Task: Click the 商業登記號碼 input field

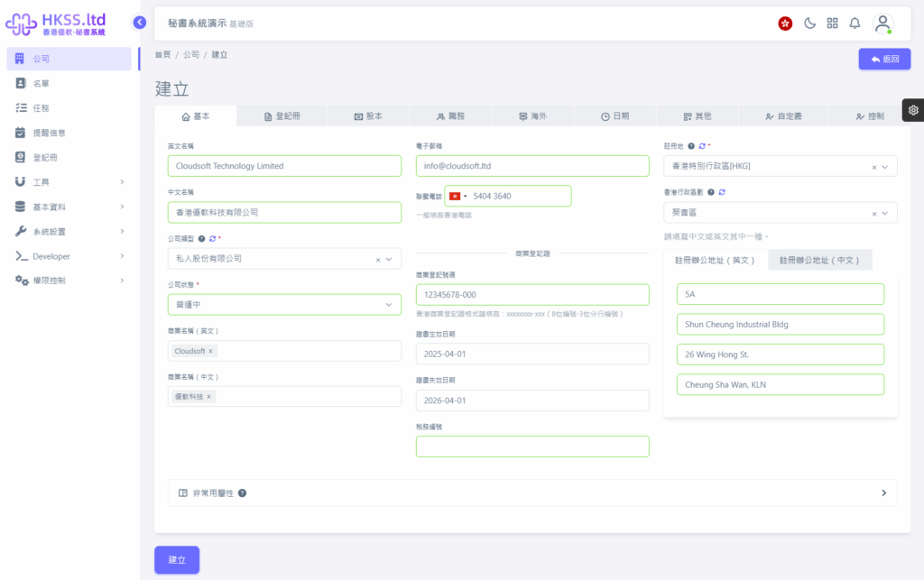Action: tap(532, 295)
